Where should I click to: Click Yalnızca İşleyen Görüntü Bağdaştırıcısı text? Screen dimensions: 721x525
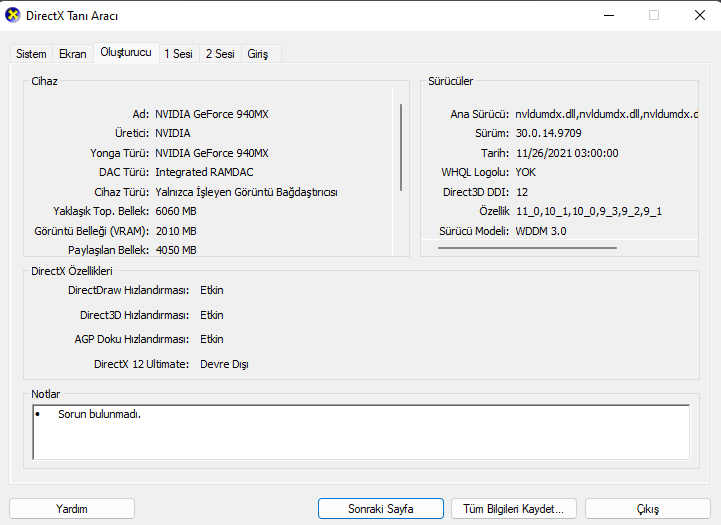(x=246, y=192)
